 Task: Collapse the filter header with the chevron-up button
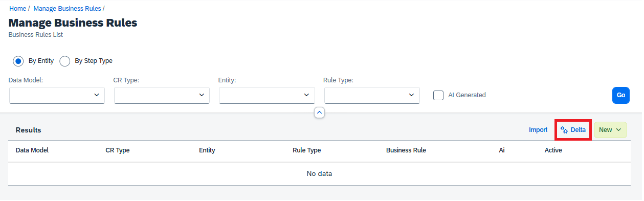tap(319, 113)
